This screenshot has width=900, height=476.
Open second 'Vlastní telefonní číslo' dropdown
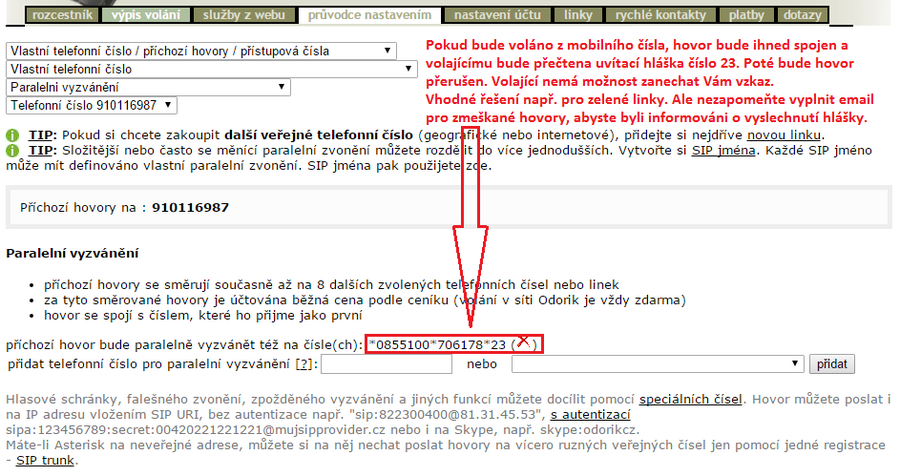click(211, 69)
